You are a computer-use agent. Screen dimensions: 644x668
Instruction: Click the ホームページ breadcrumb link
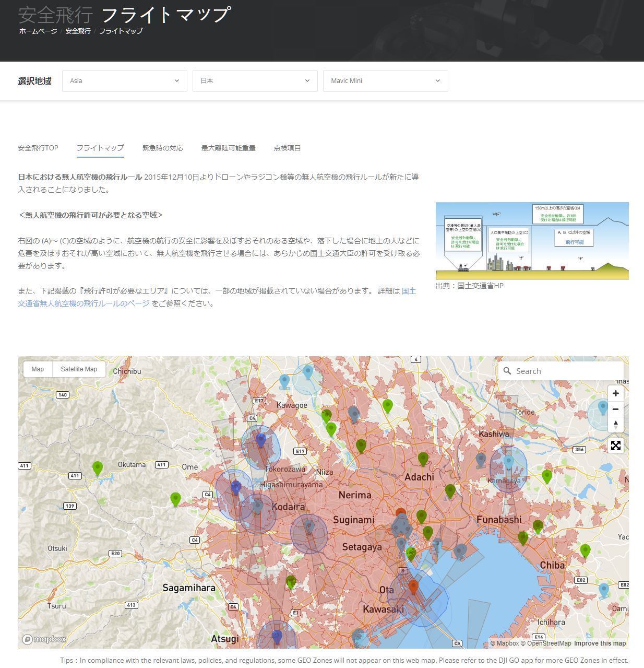tap(38, 31)
